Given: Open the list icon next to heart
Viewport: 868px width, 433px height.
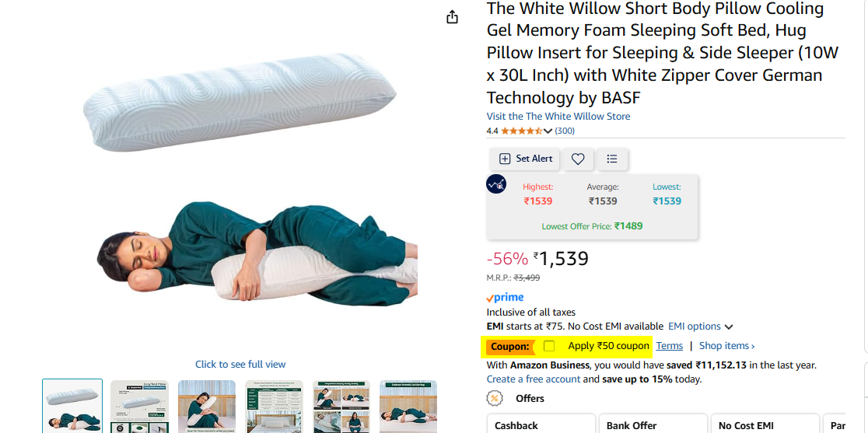Looking at the screenshot, I should tap(611, 159).
